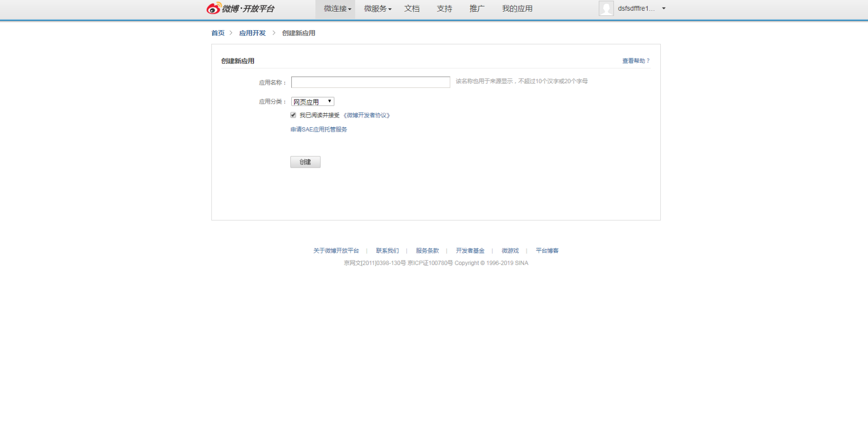868x428 pixels.
Task: Open the 文档 menu item
Action: [x=412, y=9]
